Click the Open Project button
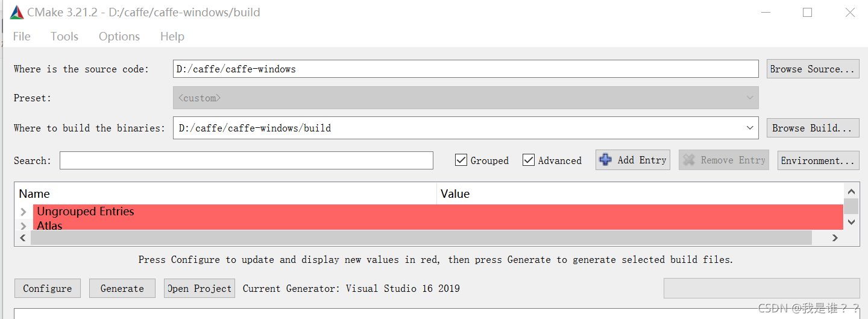The height and width of the screenshot is (319, 868). pos(200,288)
